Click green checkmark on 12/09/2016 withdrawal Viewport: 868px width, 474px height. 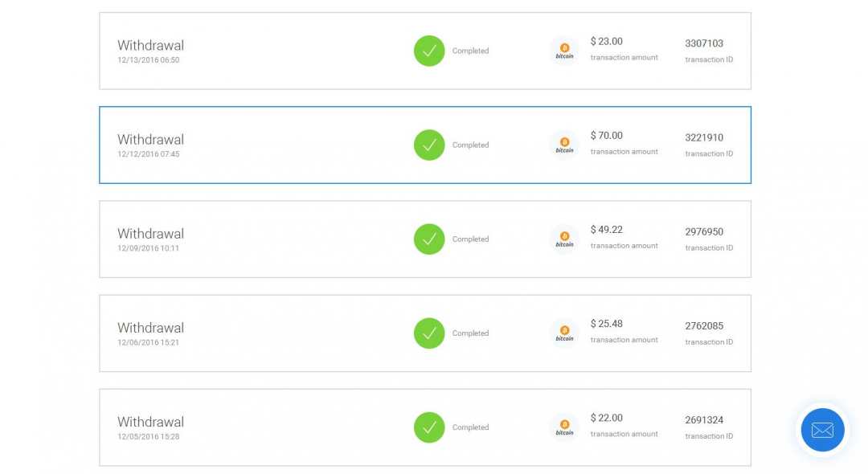click(x=429, y=239)
